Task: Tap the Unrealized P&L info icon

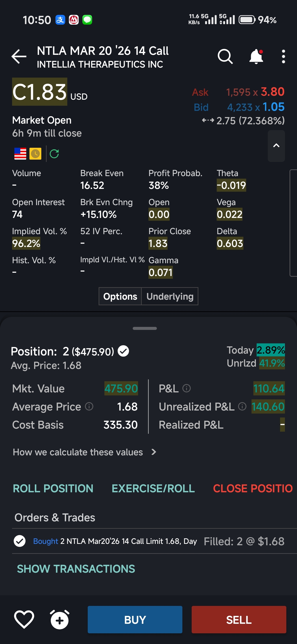Action: [242, 407]
